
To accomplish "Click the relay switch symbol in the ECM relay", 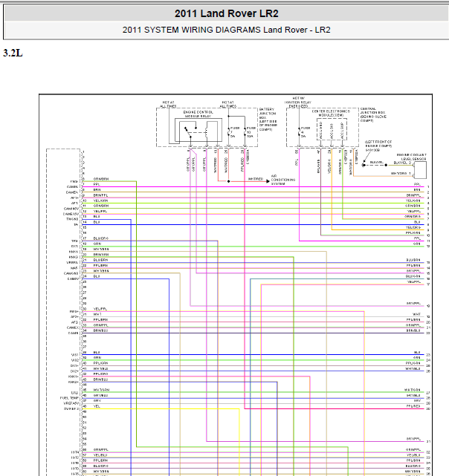I will tap(189, 132).
